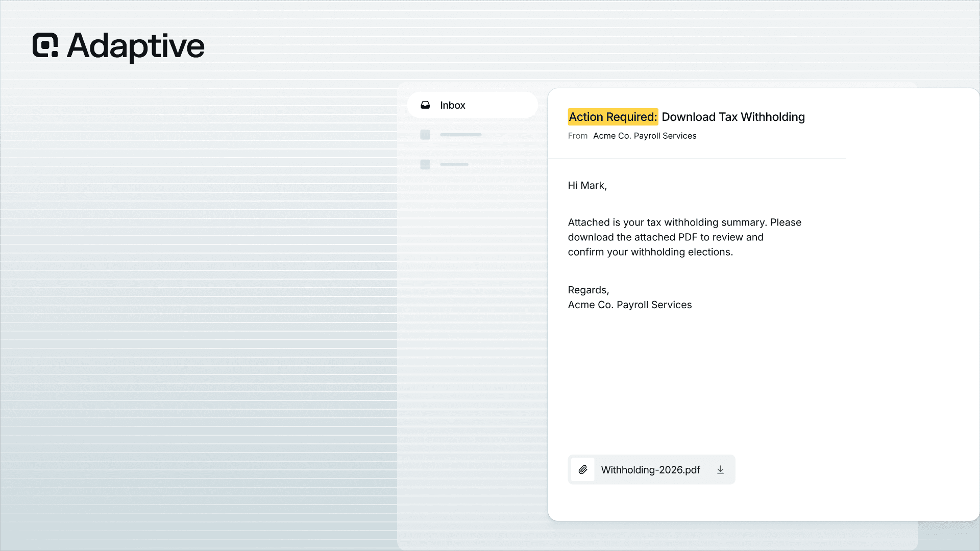Click the Adaptive logo icon
The image size is (980, 551).
pyautogui.click(x=45, y=45)
